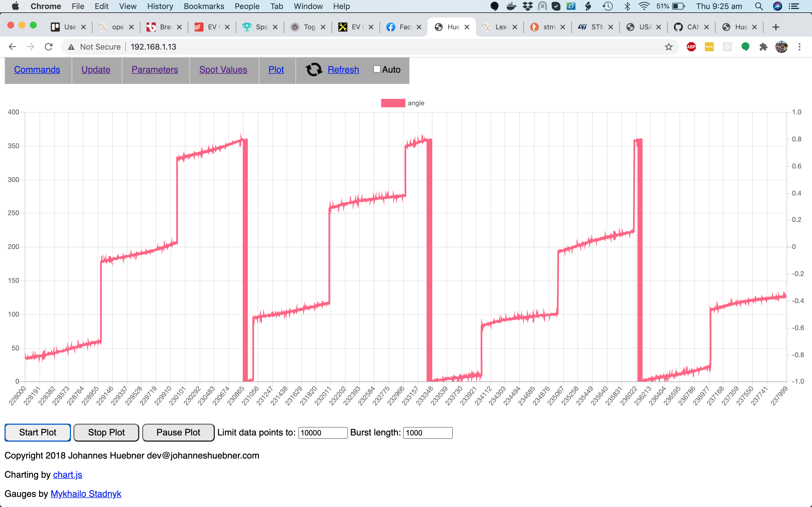Viewport: 812px width, 507px height.
Task: Click the Not Secure warning icon
Action: point(71,47)
